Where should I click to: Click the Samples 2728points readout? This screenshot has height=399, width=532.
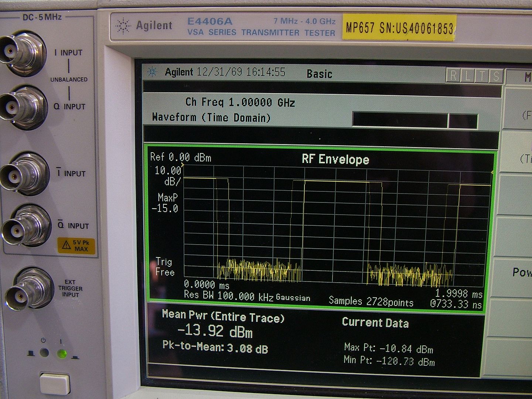pyautogui.click(x=371, y=301)
